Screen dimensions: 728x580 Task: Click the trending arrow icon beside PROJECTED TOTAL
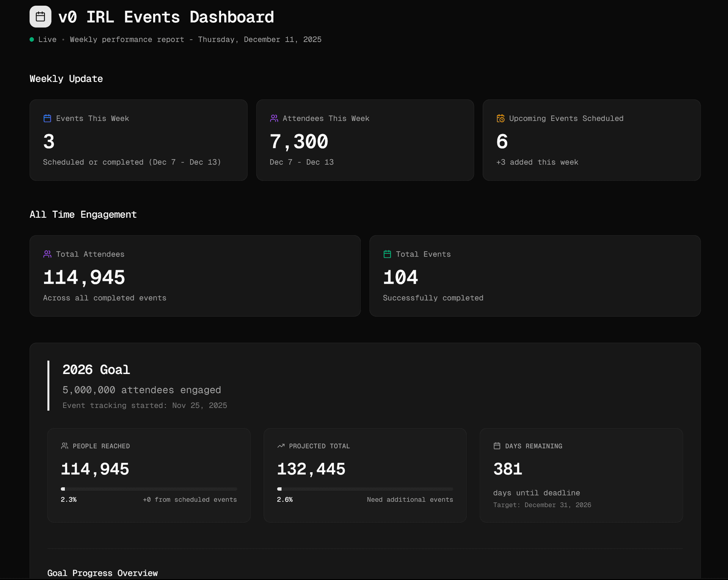click(x=281, y=446)
